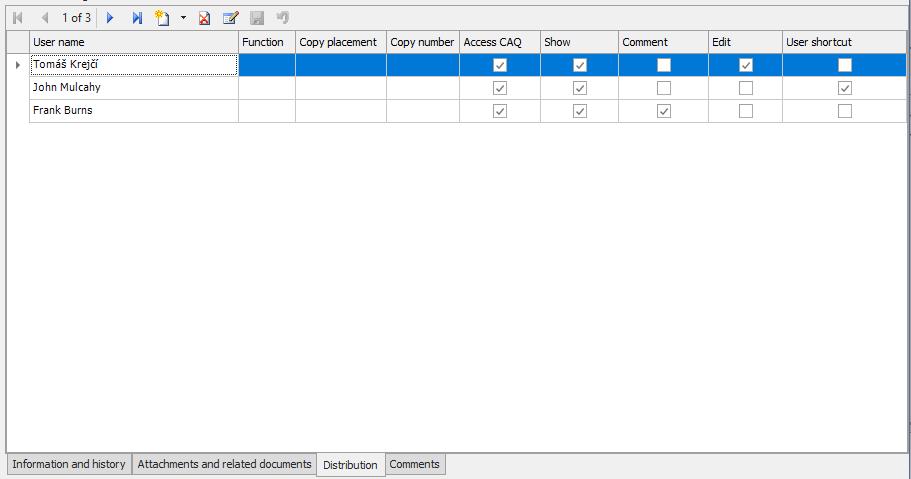The image size is (911, 479).
Task: Select the Distribution tab
Action: 350,465
